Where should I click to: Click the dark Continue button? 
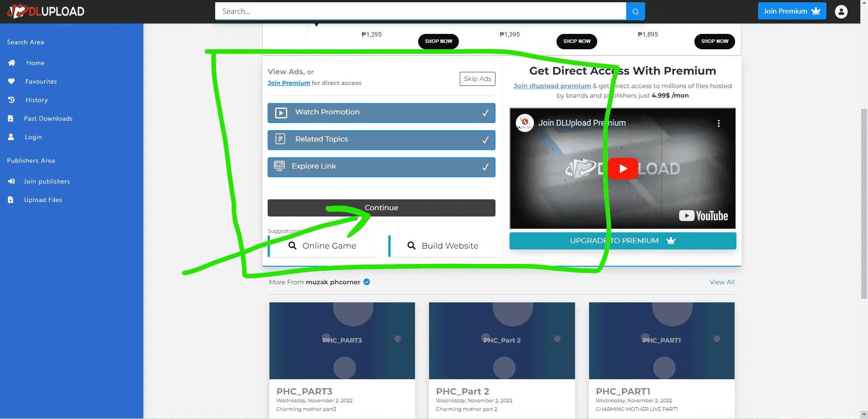(382, 208)
